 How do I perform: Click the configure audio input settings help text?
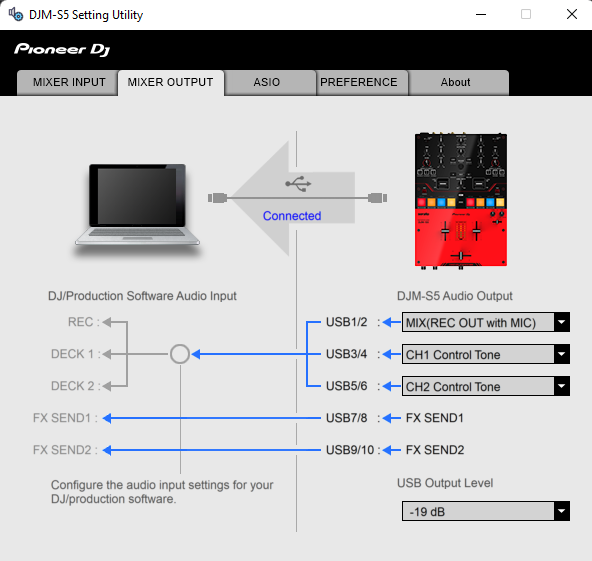[x=162, y=492]
